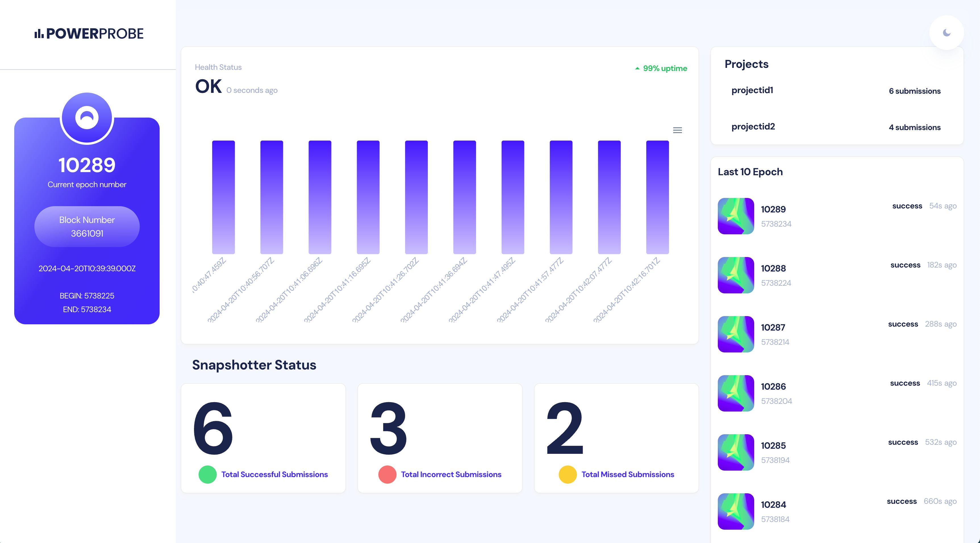Click the Total Missed Submissions label
980x543 pixels.
point(628,475)
